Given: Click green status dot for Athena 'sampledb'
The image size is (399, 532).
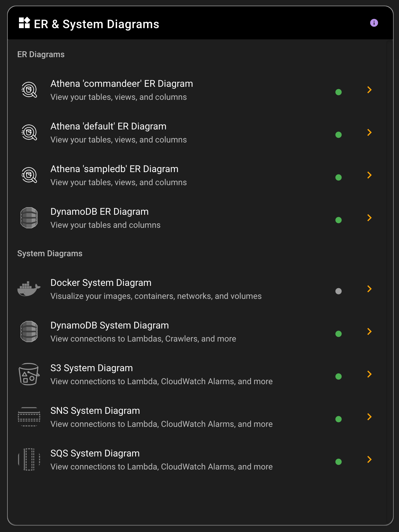Looking at the screenshot, I should click(x=339, y=177).
